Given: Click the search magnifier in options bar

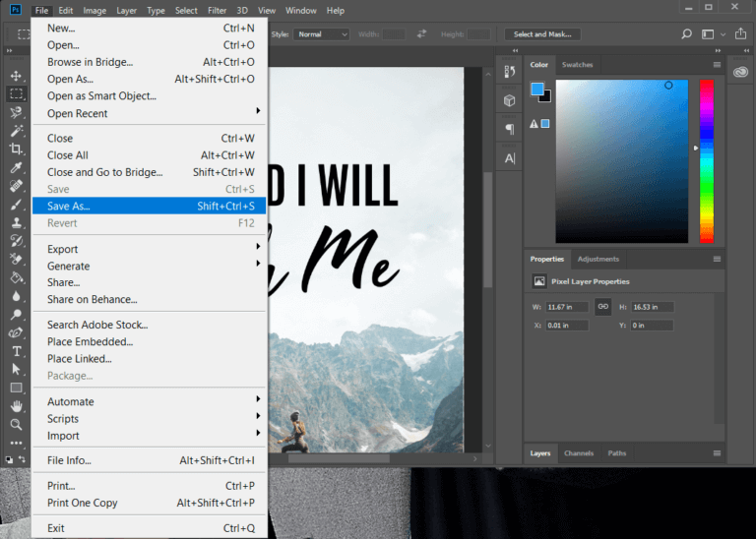Looking at the screenshot, I should (687, 34).
